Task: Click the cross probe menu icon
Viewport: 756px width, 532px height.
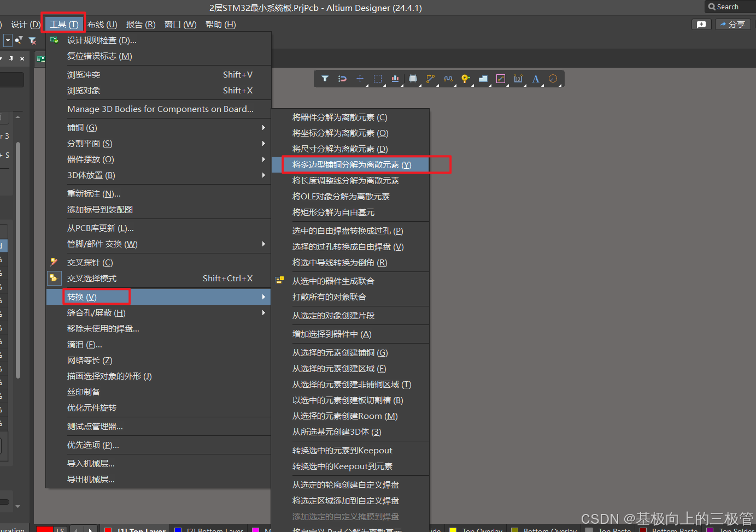Action: (54, 262)
